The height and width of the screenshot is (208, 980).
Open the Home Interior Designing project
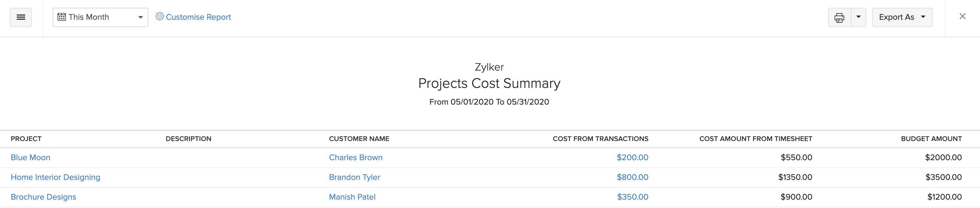56,177
